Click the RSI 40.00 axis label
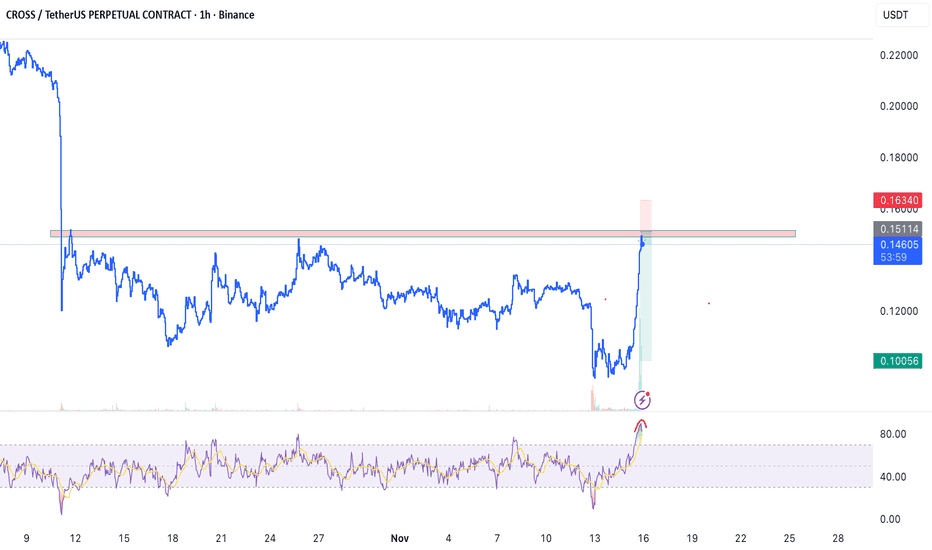The height and width of the screenshot is (550, 932). [x=893, y=477]
